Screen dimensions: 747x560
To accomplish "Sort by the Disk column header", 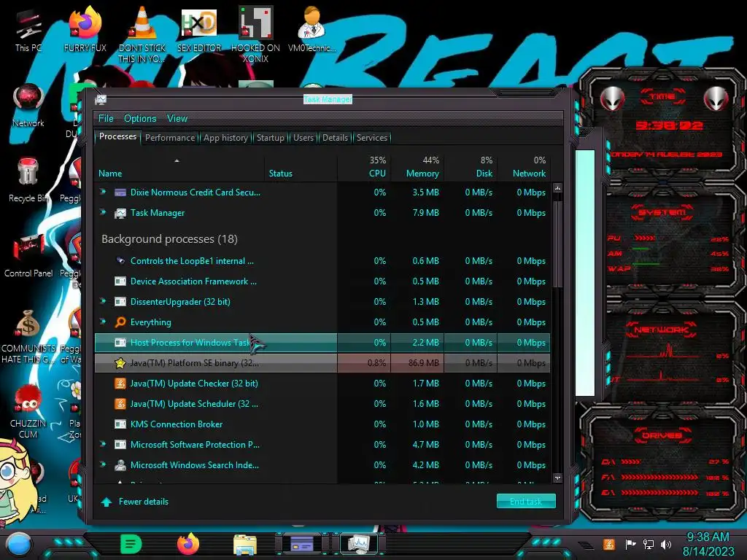I will click(471, 168).
